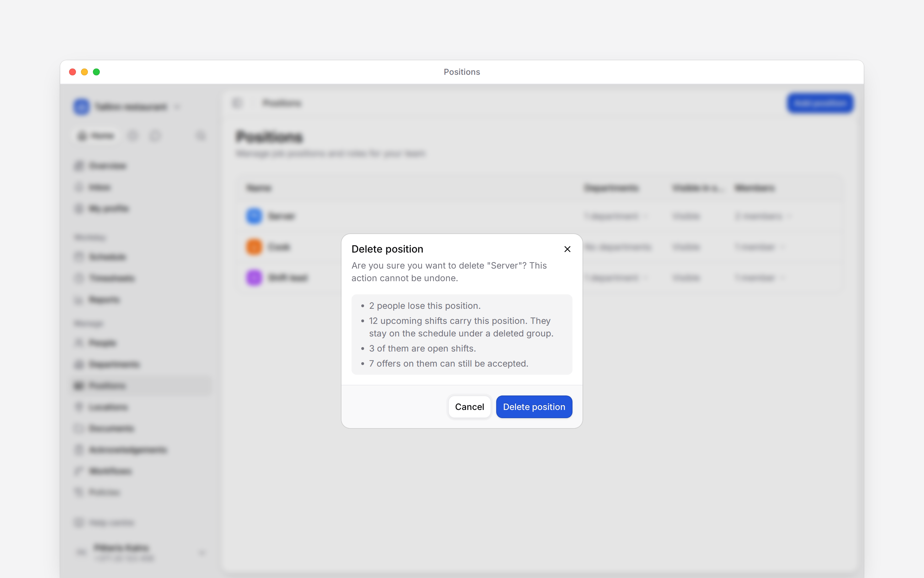Click the "3 of them are open shifts." line
This screenshot has height=578, width=924.
coord(422,349)
